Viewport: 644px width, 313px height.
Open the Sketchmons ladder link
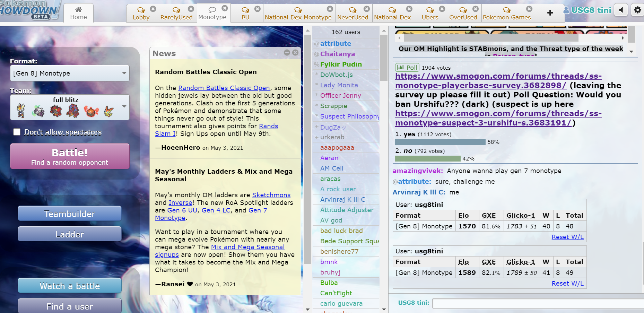(271, 195)
